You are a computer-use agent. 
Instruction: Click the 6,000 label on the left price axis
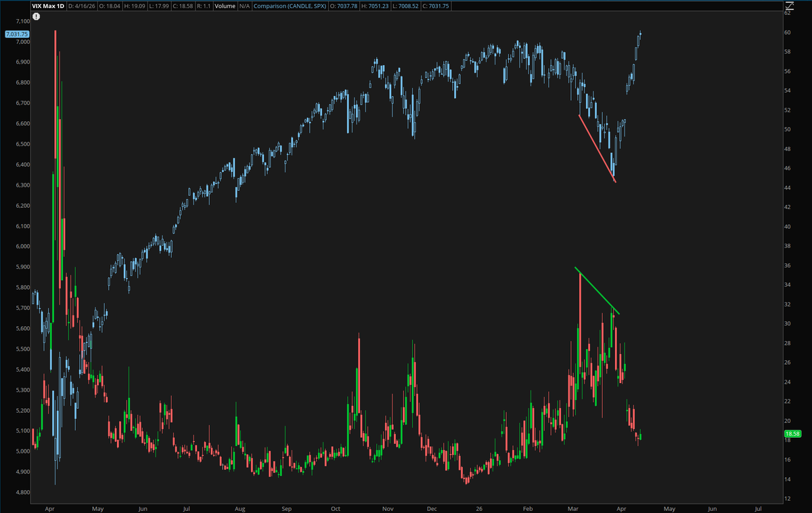click(22, 247)
